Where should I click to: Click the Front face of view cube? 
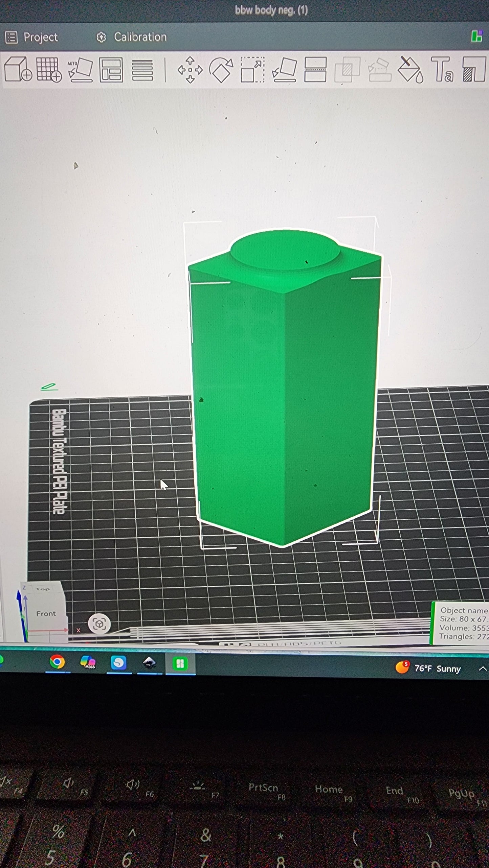pos(46,614)
